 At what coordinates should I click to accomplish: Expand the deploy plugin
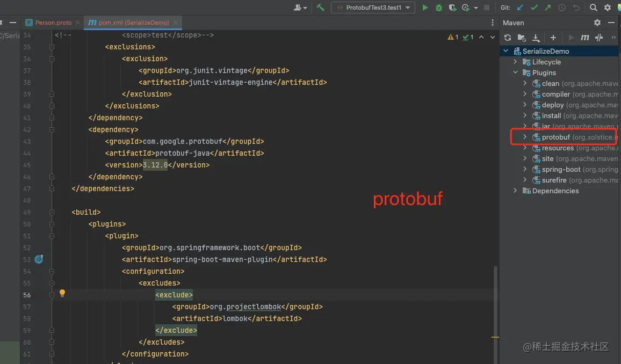(x=525, y=105)
